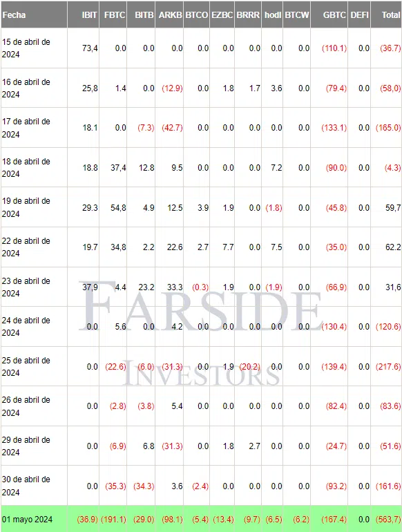Select the DEFI column header
Image resolution: width=402 pixels, height=532 pixels.
(x=359, y=15)
